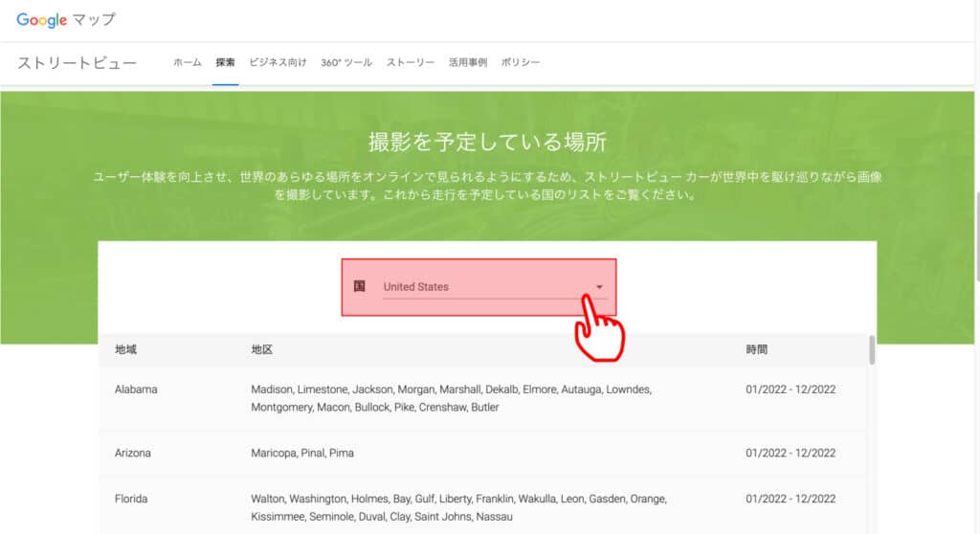The image size is (980, 534).
Task: Open the United States country dropdown
Action: pyautogui.click(x=495, y=287)
